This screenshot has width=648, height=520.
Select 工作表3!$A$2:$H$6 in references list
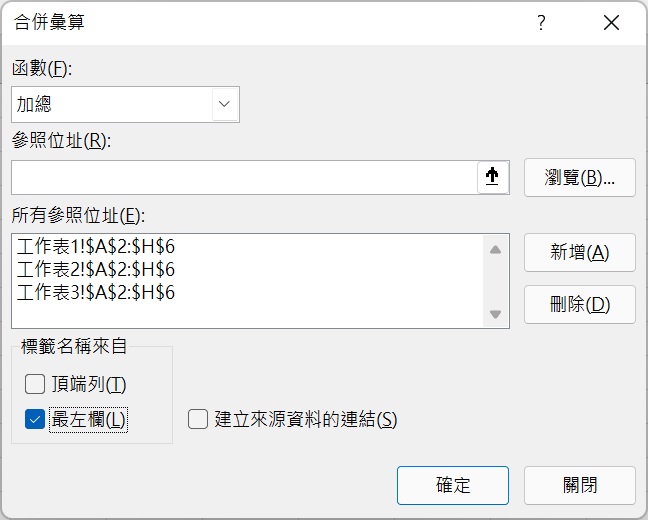click(x=96, y=293)
